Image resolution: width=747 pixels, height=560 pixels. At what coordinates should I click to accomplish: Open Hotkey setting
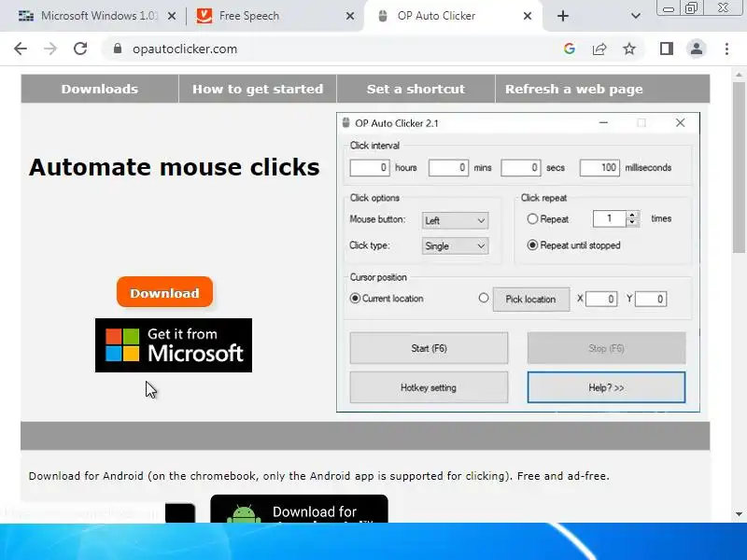429,387
